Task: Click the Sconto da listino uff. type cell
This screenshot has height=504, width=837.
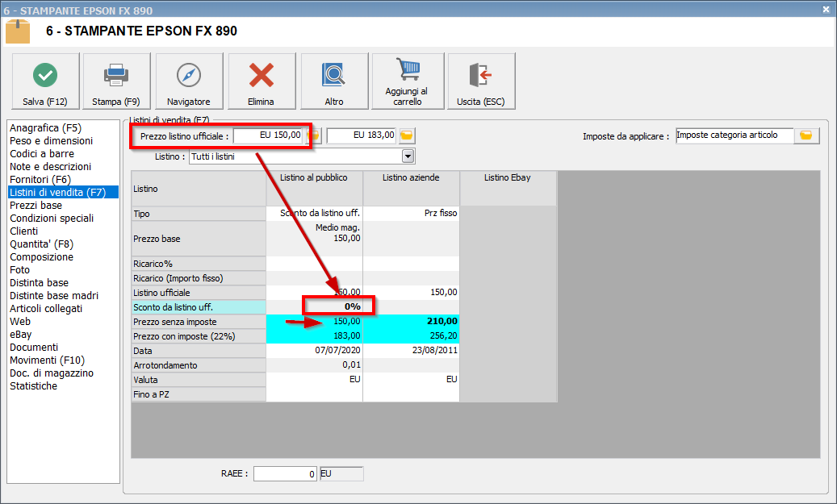Action: [315, 214]
